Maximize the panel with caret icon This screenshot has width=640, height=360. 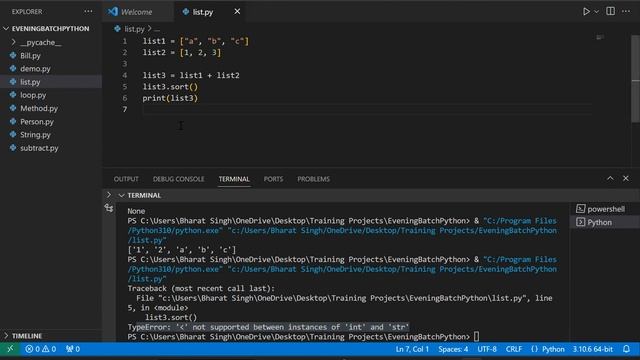pos(610,178)
